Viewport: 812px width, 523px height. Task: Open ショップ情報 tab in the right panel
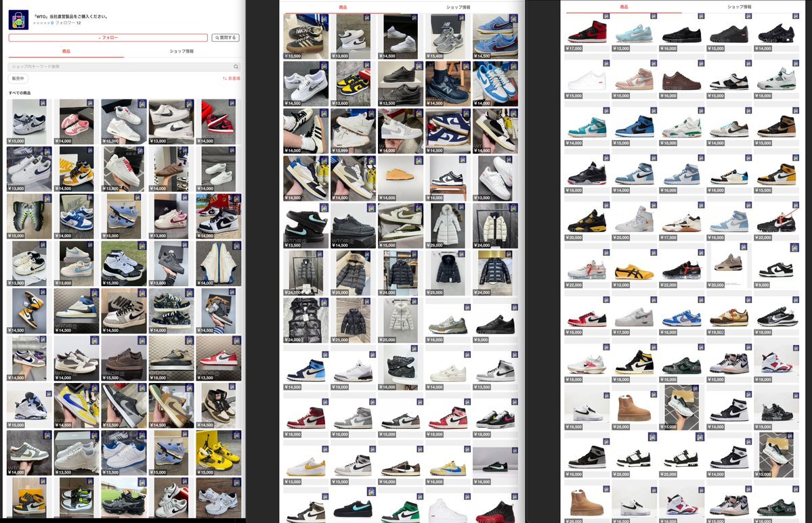pos(739,7)
